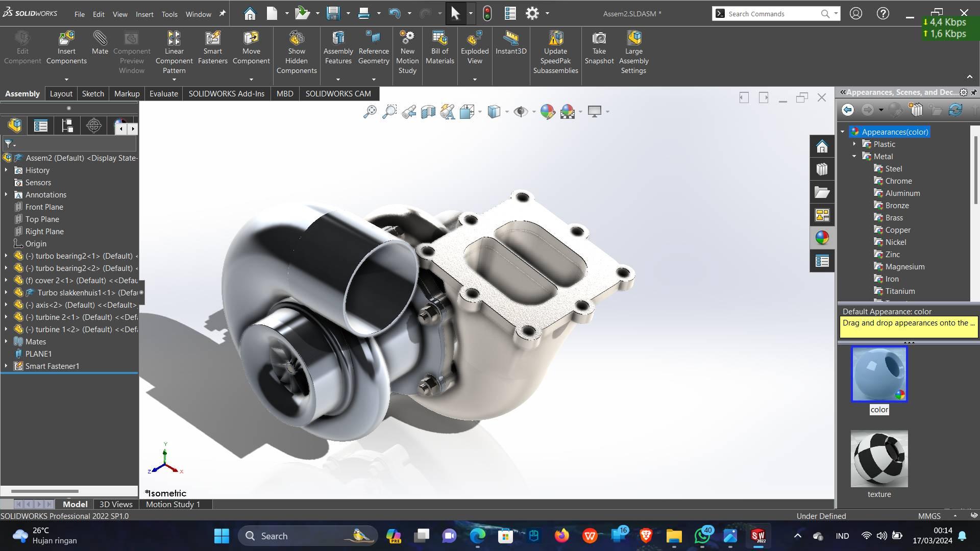Select the Chrome appearance

pyautogui.click(x=898, y=181)
